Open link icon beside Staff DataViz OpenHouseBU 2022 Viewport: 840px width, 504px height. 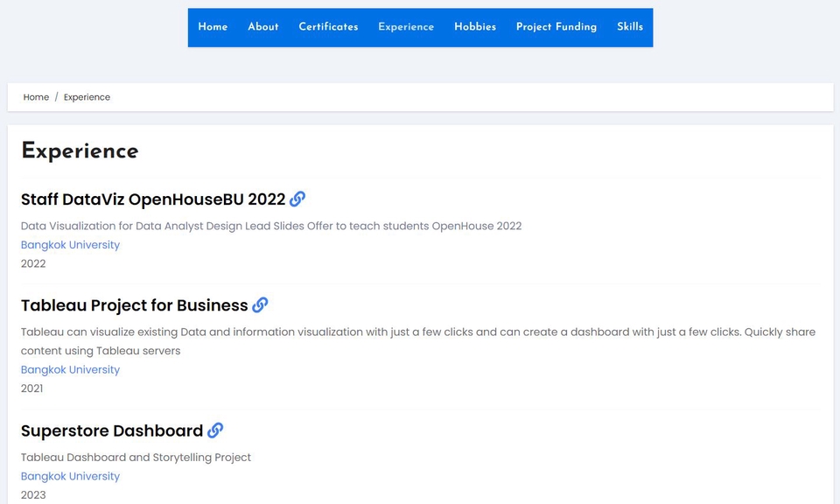[x=297, y=199]
